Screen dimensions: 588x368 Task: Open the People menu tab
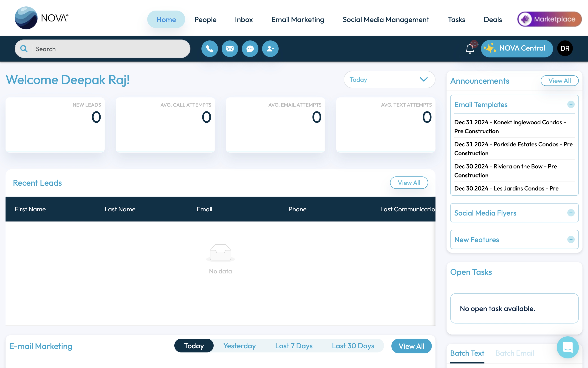[x=205, y=19]
